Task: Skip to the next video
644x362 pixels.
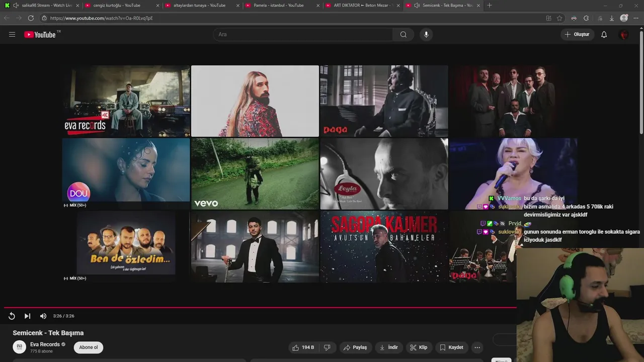Action: pos(27,316)
